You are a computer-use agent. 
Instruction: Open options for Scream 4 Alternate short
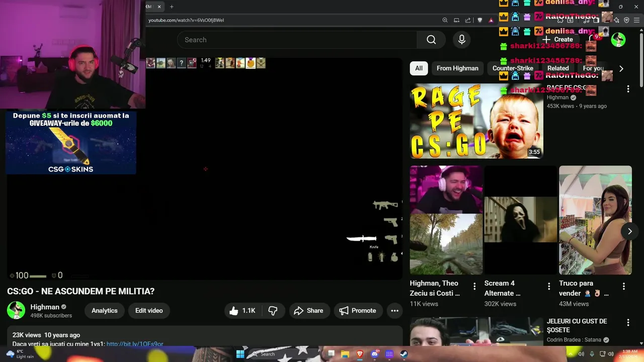pos(549,286)
